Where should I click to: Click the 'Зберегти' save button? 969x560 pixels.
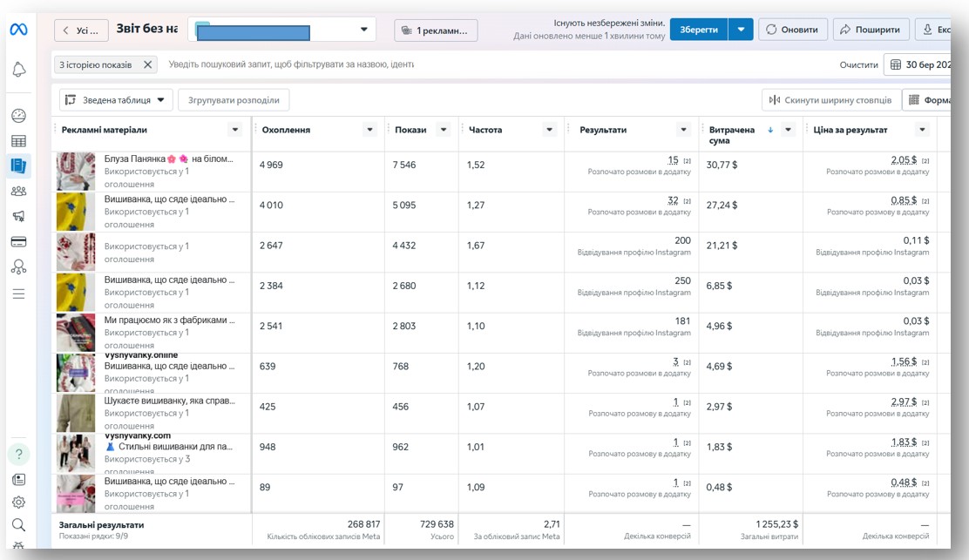pyautogui.click(x=699, y=30)
